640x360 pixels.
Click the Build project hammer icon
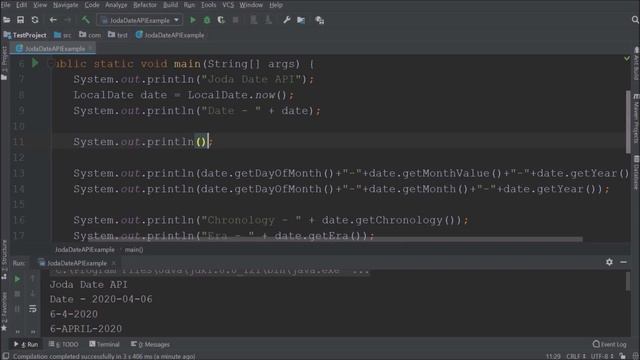coord(85,20)
